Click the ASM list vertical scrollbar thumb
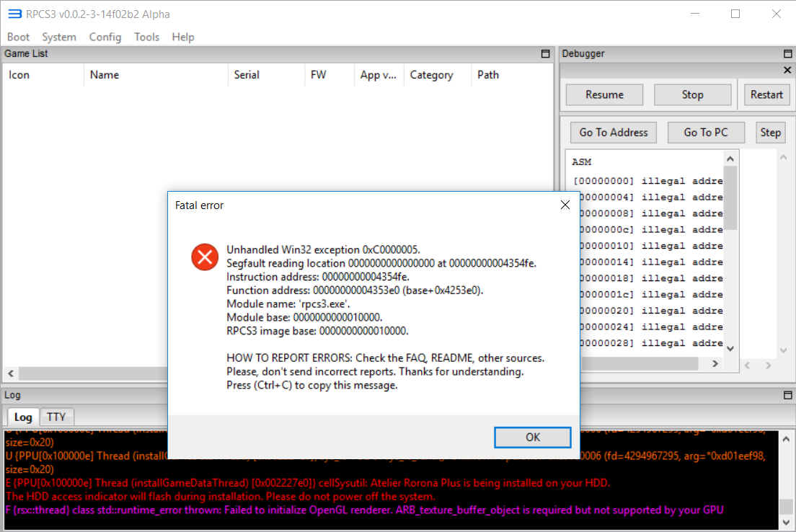The height and width of the screenshot is (532, 796). (x=730, y=198)
